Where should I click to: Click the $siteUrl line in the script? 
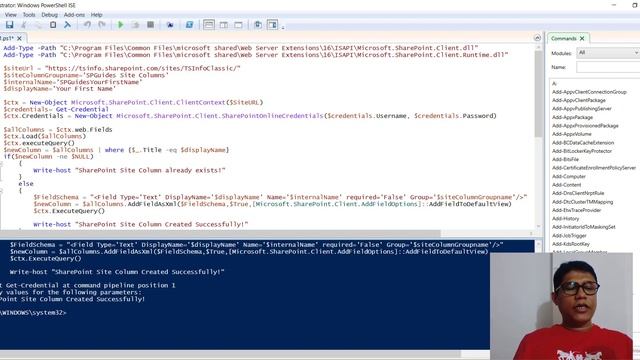coord(122,68)
